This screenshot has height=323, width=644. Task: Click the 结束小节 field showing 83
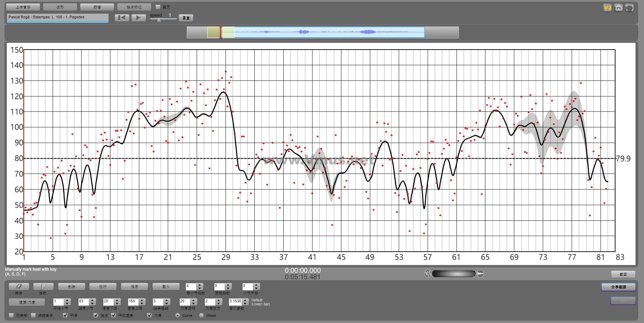[x=84, y=302]
